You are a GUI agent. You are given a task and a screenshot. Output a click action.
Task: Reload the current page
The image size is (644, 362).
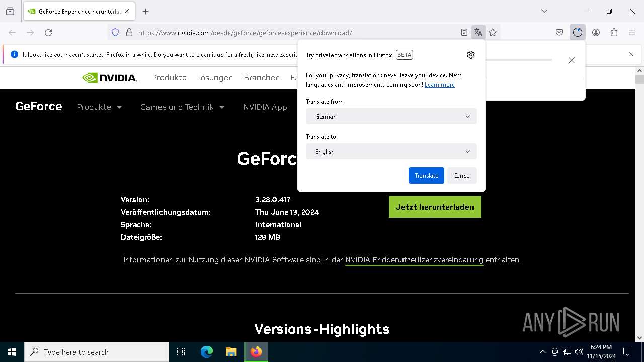click(x=48, y=32)
